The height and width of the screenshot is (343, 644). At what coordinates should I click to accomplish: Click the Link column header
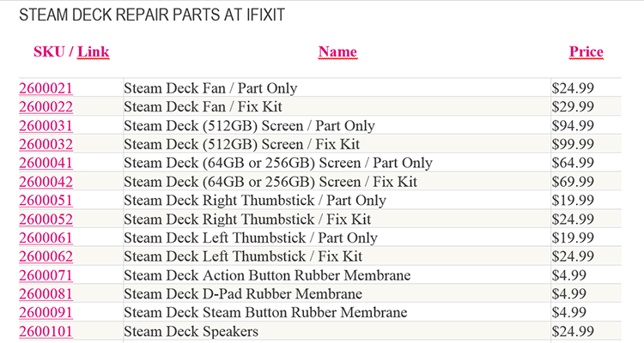tap(94, 52)
